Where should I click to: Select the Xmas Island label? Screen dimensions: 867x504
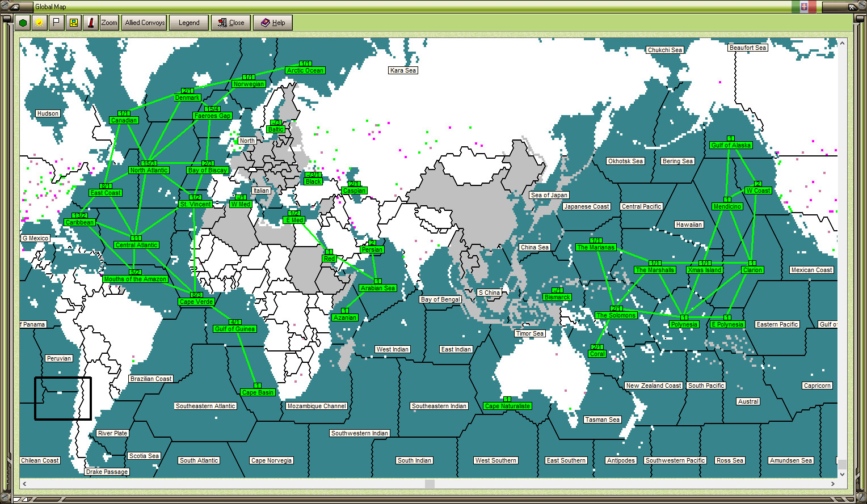click(x=705, y=270)
